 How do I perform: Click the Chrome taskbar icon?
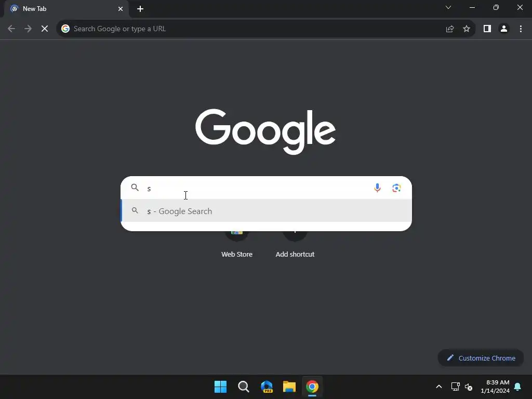(x=312, y=387)
